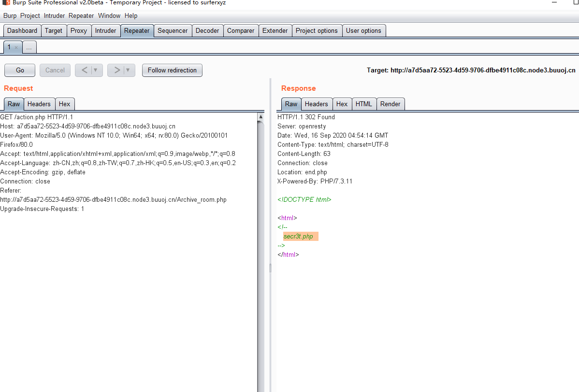Click the Accept-Encoding: gzip, deflate line
This screenshot has width=579, height=392.
tap(43, 172)
